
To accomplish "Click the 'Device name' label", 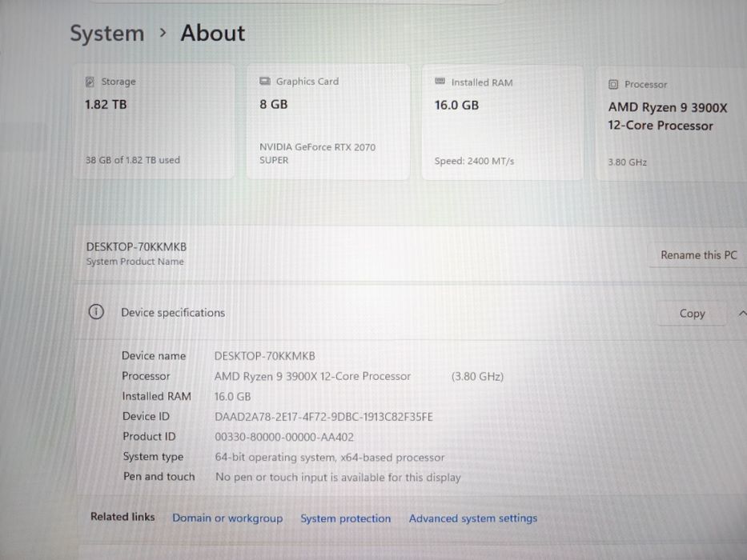I will tap(154, 356).
